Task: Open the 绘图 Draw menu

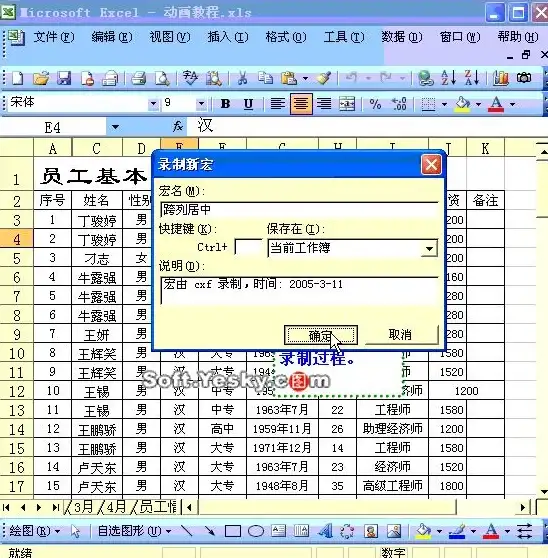Action: [x=34, y=531]
